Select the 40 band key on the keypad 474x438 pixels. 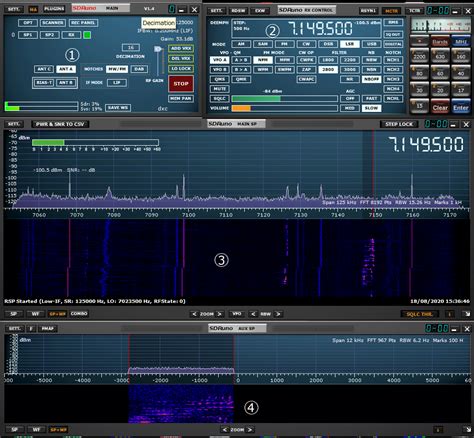click(x=461, y=72)
